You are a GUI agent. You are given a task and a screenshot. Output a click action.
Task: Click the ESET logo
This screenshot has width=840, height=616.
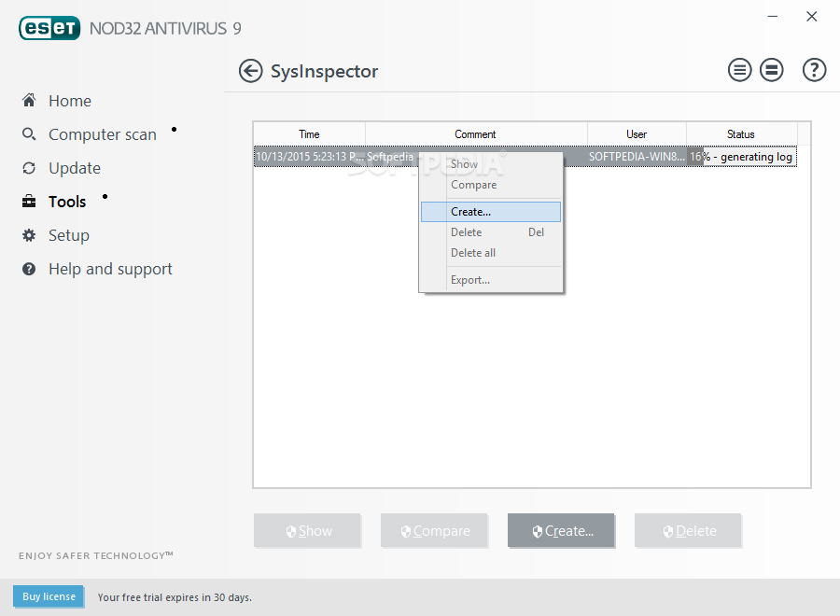tap(49, 28)
